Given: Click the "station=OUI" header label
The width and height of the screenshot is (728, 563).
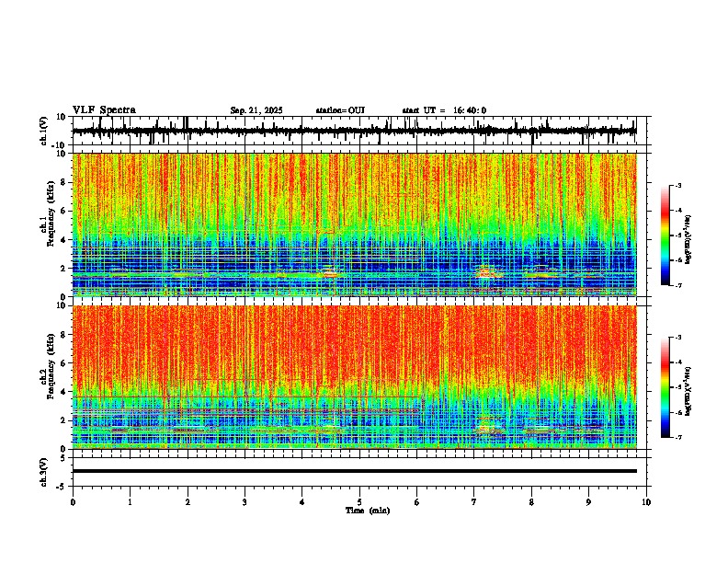Looking at the screenshot, I should (340, 110).
